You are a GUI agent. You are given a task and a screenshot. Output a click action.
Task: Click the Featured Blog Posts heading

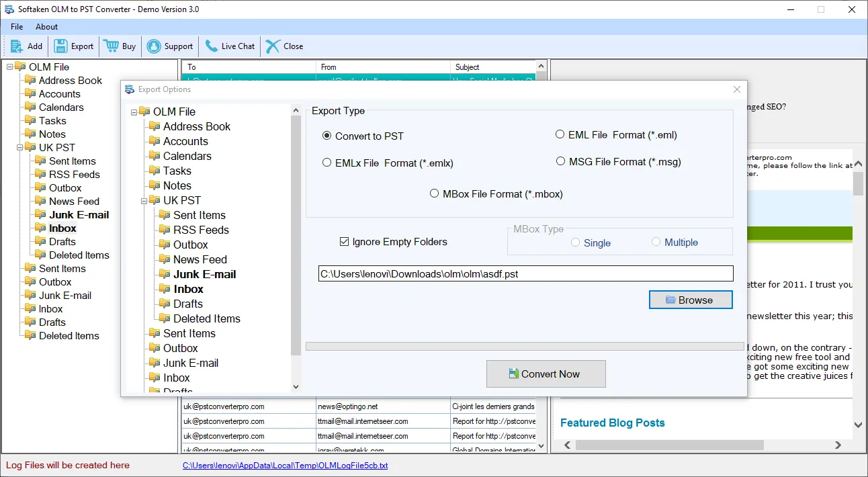(613, 423)
